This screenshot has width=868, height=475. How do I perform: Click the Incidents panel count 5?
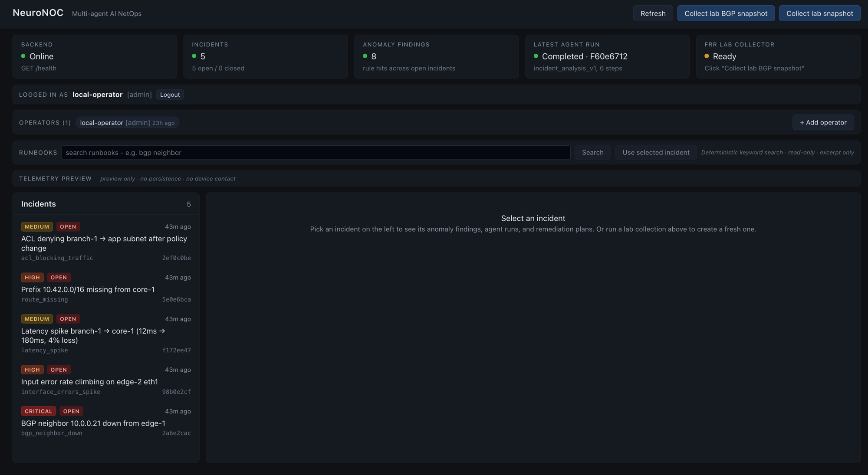[189, 204]
